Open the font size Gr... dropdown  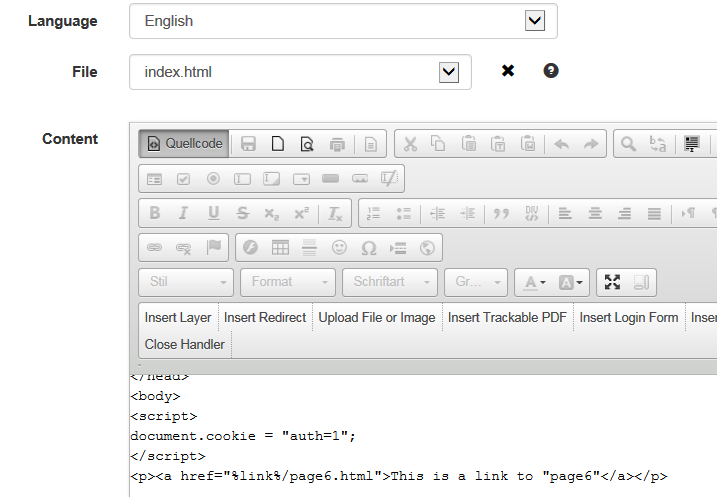click(476, 282)
